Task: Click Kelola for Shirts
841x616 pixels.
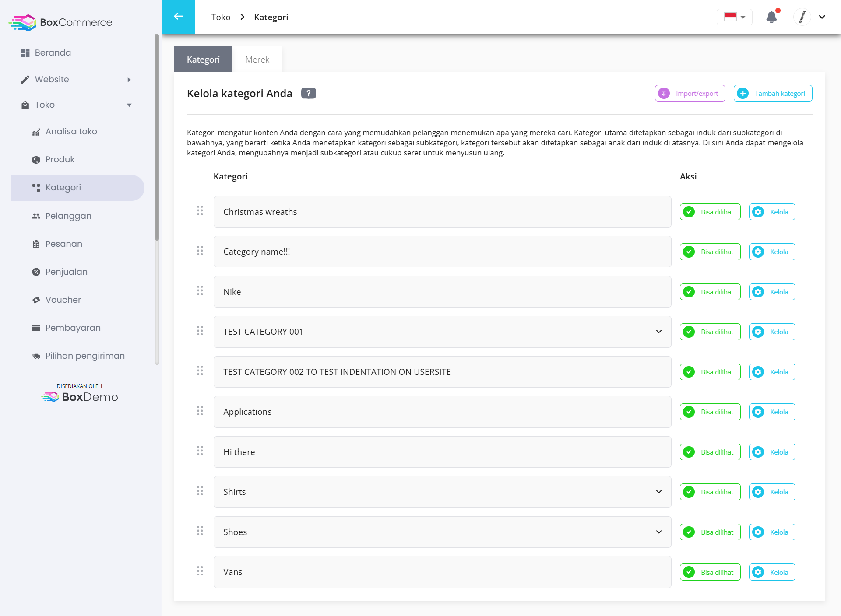Action: 772,492
